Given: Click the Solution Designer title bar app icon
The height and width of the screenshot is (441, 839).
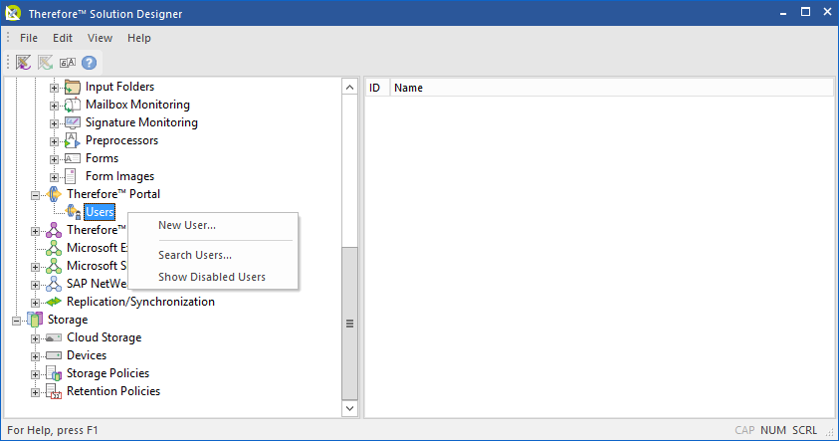Looking at the screenshot, I should (13, 13).
